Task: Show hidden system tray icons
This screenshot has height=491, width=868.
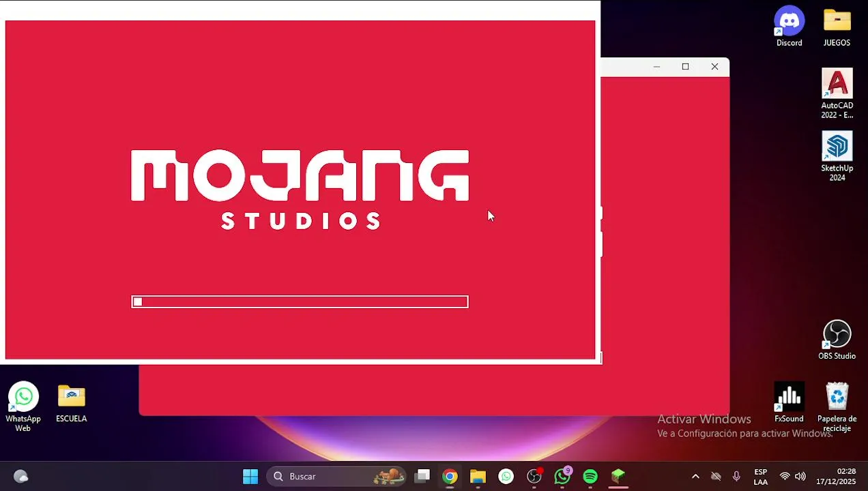Action: [695, 477]
